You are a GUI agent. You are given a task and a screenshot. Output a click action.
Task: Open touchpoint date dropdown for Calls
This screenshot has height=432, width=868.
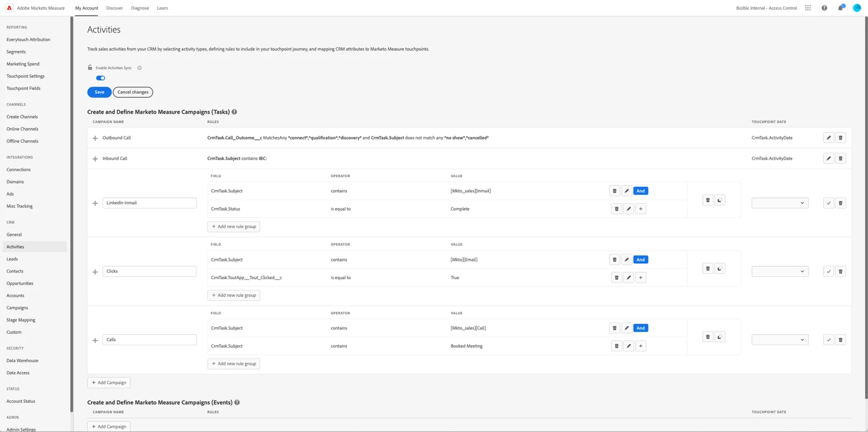[x=780, y=340]
